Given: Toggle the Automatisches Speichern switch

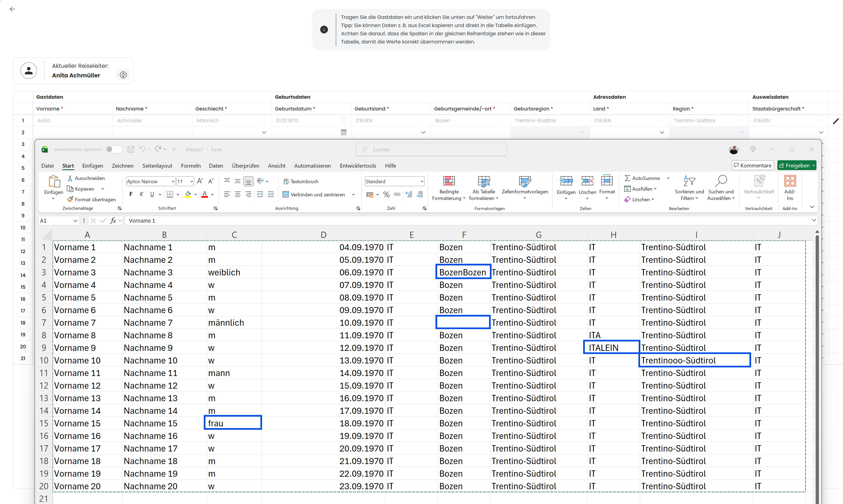Looking at the screenshot, I should [114, 149].
